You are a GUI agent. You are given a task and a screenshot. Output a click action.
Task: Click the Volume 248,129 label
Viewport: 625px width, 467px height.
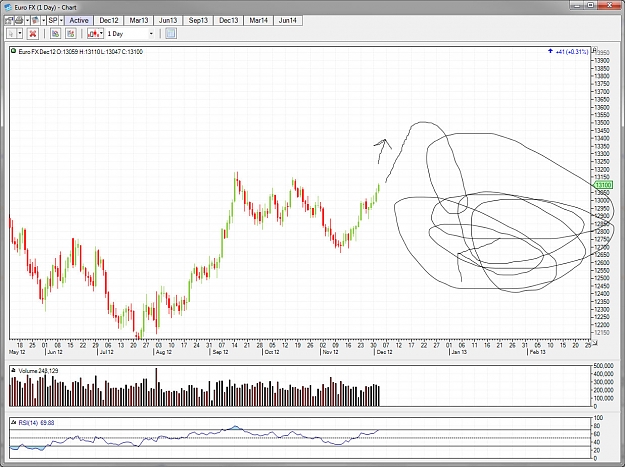38,371
